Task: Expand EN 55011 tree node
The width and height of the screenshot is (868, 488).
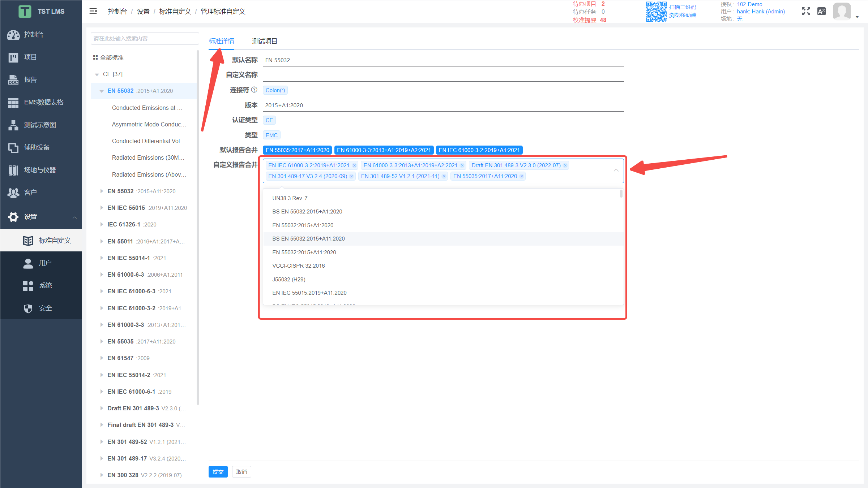Action: [x=102, y=241]
